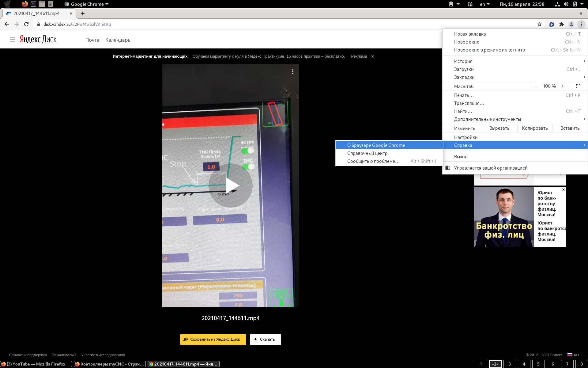588x368 pixels.
Task: Reload the page with the refresh icon
Action: point(26,24)
